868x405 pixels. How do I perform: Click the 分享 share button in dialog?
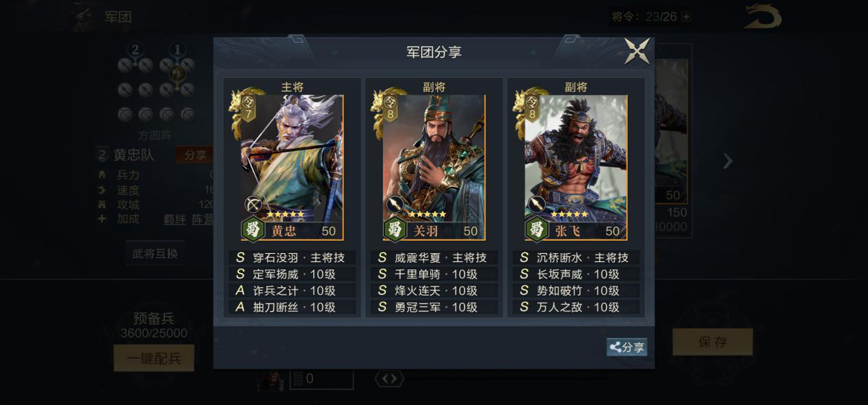pos(627,348)
